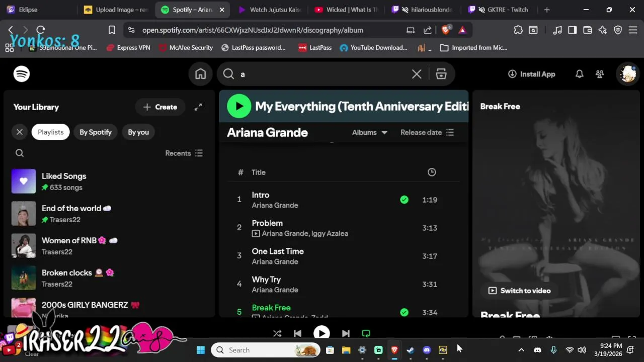Open Iggy Azalea artist link

(x=330, y=233)
